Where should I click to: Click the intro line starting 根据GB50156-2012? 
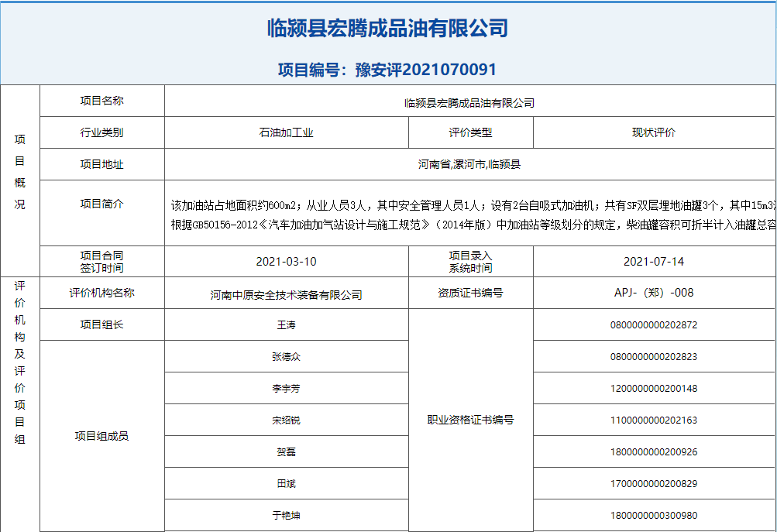(473, 225)
